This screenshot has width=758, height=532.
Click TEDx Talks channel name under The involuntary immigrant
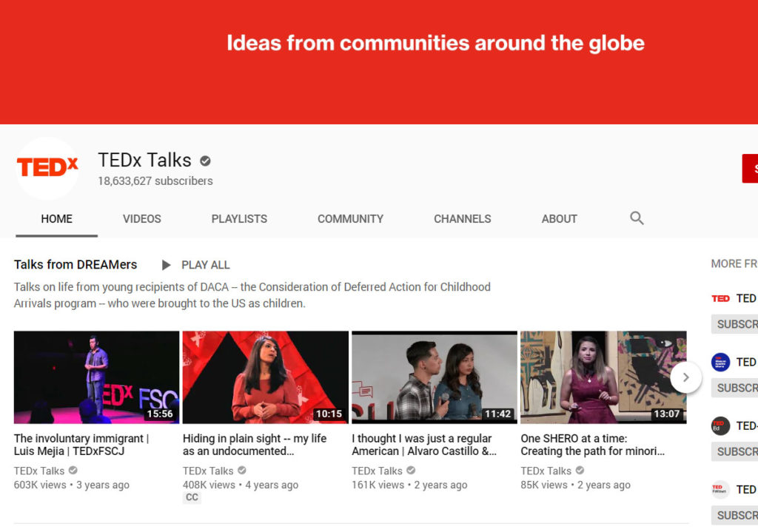pyautogui.click(x=39, y=471)
